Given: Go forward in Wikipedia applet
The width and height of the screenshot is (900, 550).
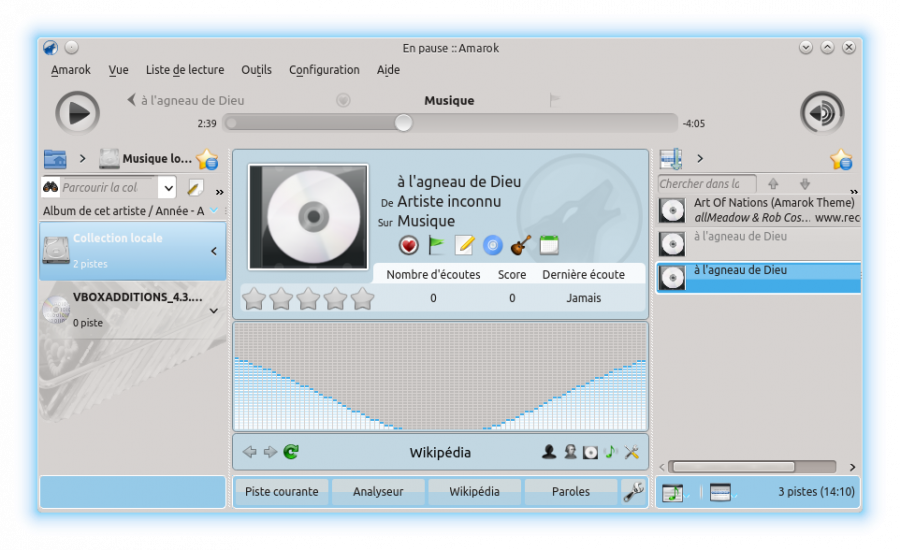Looking at the screenshot, I should (x=270, y=452).
